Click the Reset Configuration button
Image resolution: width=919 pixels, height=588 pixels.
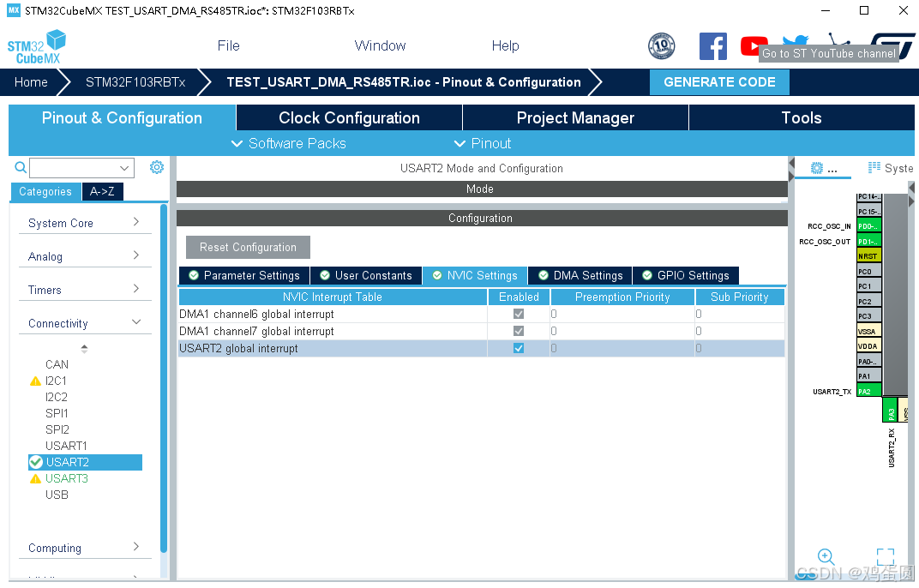(248, 248)
